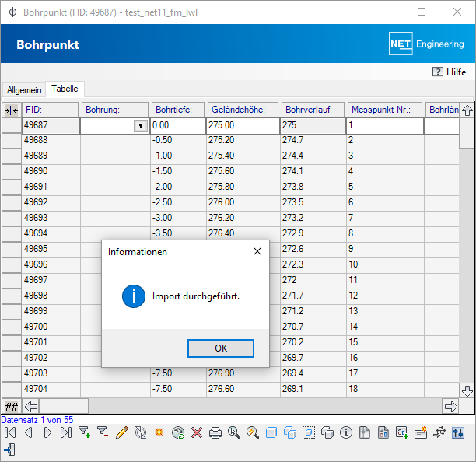
Task: Click the table scroll up arrow
Action: pyautogui.click(x=467, y=110)
